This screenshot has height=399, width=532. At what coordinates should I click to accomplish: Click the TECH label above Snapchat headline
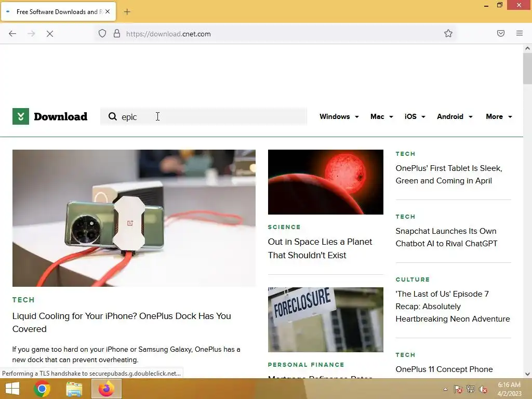click(x=405, y=217)
